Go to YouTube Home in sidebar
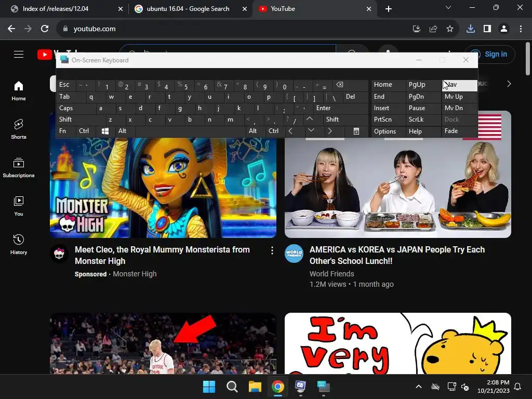Image resolution: width=532 pixels, height=399 pixels. (x=19, y=91)
